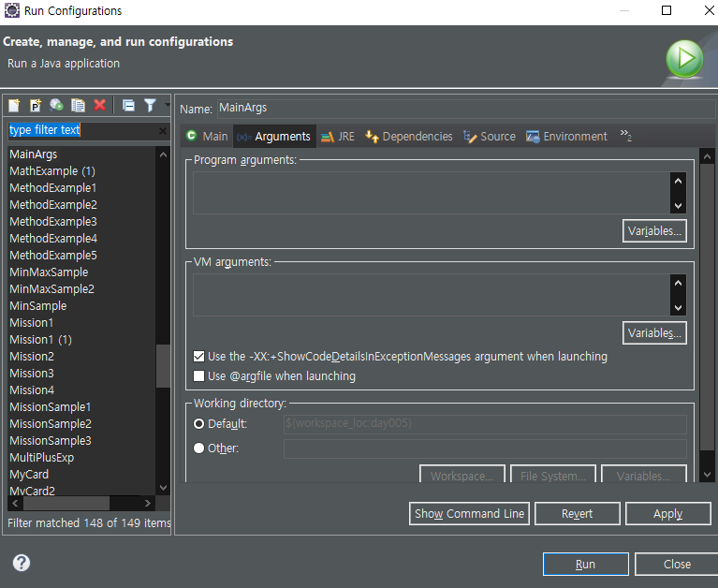
Task: Click Variables button under Program arguments
Action: [654, 231]
